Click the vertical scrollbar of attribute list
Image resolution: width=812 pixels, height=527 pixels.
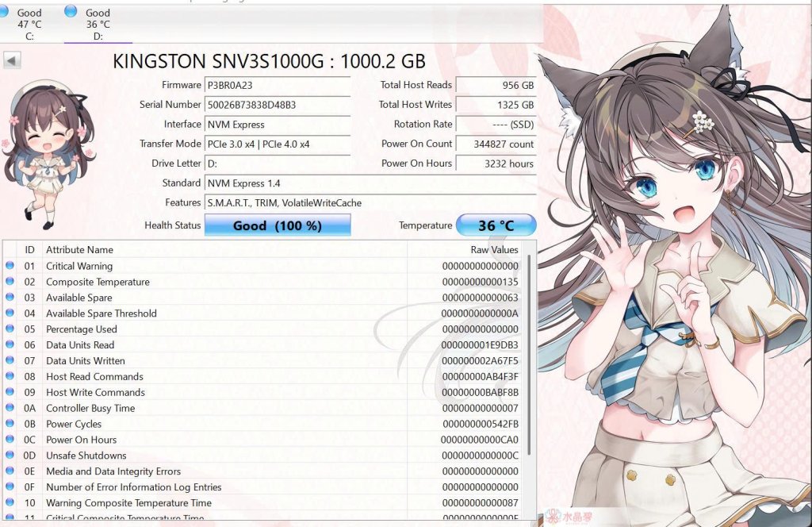pyautogui.click(x=529, y=355)
